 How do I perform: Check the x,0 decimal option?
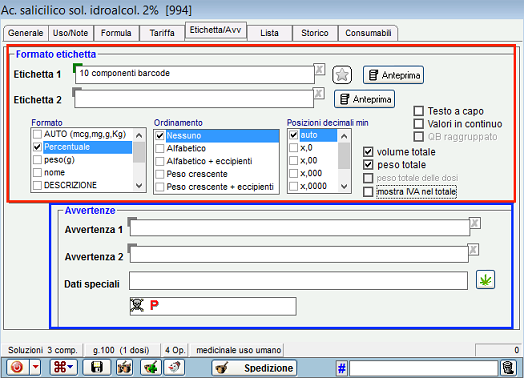click(293, 148)
